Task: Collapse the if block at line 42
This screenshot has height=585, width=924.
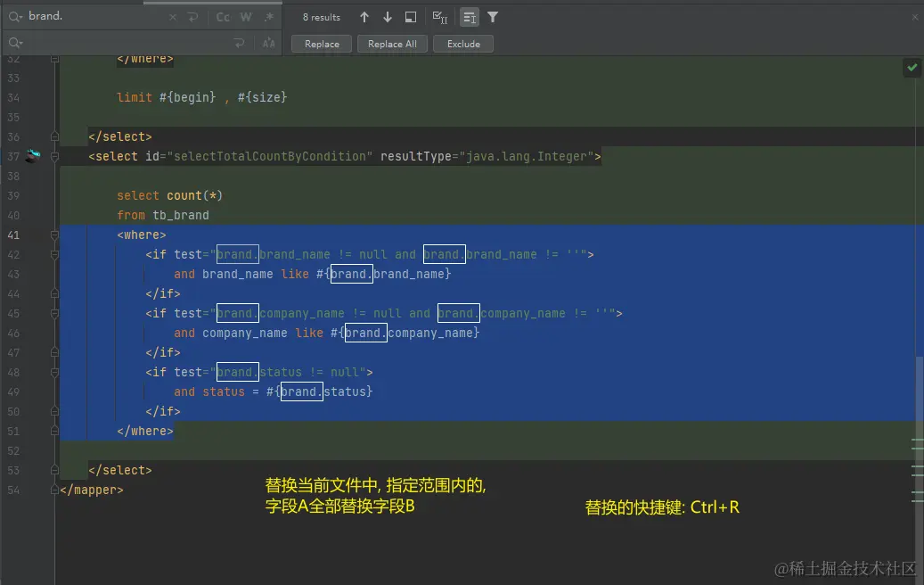Action: (55, 254)
